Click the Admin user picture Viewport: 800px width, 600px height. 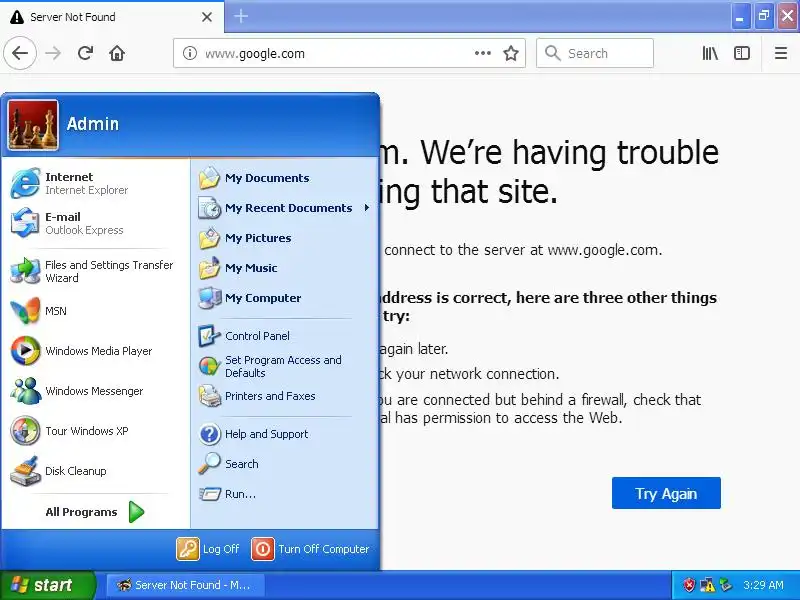(33, 124)
